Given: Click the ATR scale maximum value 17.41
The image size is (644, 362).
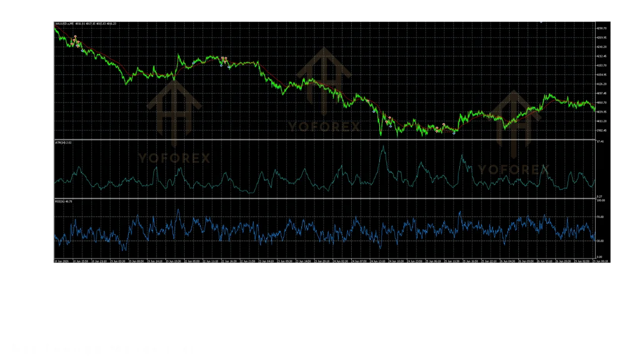Looking at the screenshot, I should coord(600,142).
